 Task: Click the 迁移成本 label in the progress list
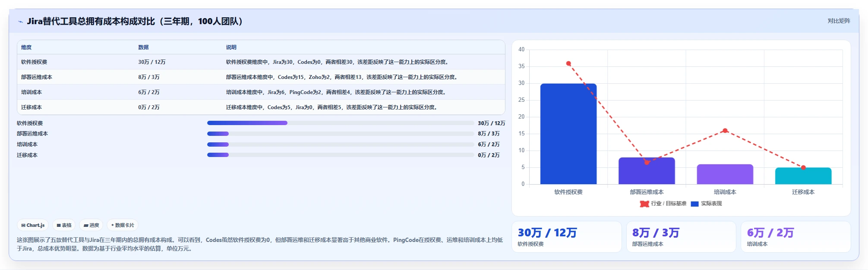click(x=27, y=155)
